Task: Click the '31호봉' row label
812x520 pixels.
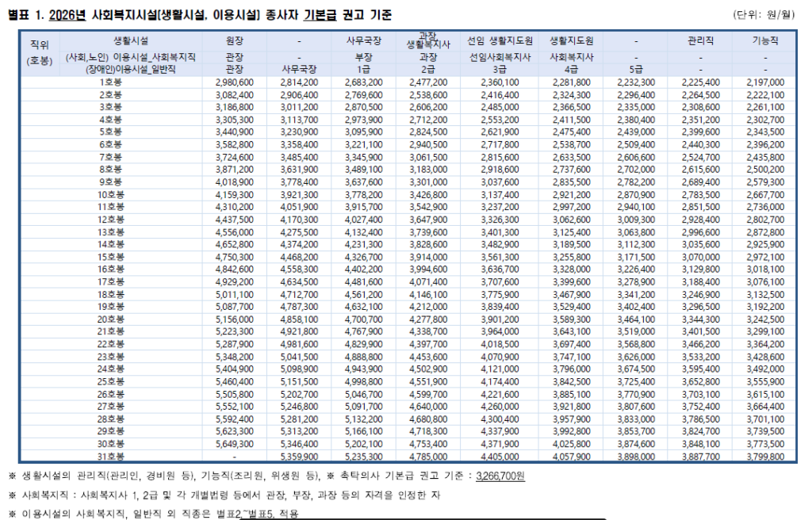Action: pos(111,457)
